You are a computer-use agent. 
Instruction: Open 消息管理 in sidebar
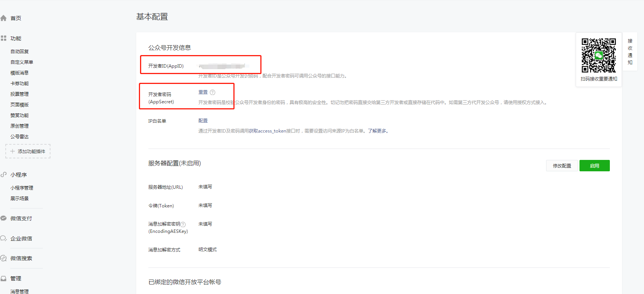(20, 291)
